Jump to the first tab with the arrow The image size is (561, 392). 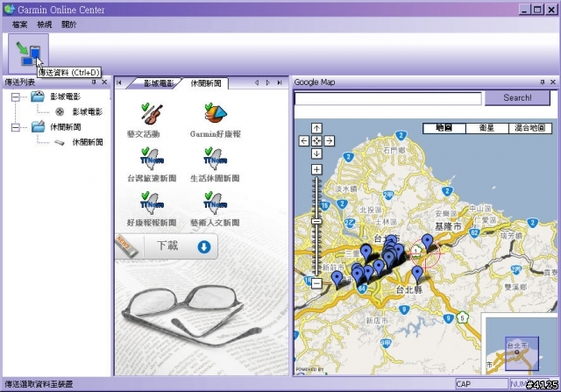tap(119, 82)
